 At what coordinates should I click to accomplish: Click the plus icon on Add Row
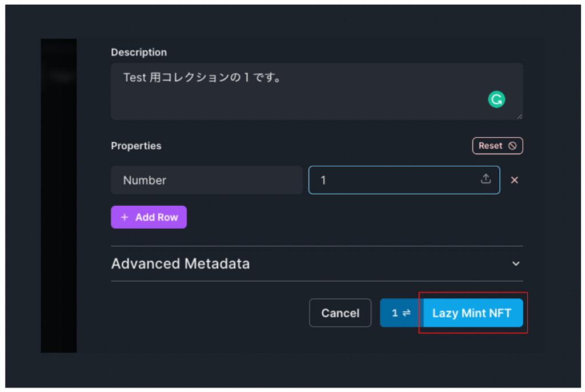click(x=125, y=217)
